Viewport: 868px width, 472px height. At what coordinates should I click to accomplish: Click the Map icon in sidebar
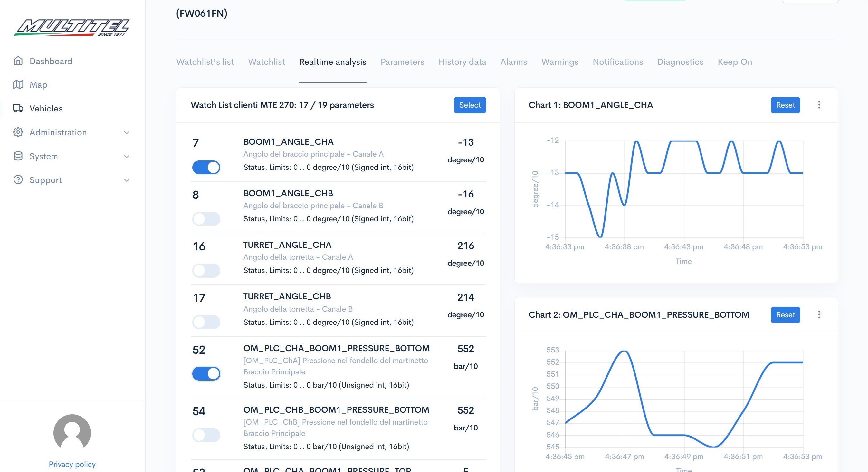pyautogui.click(x=18, y=85)
